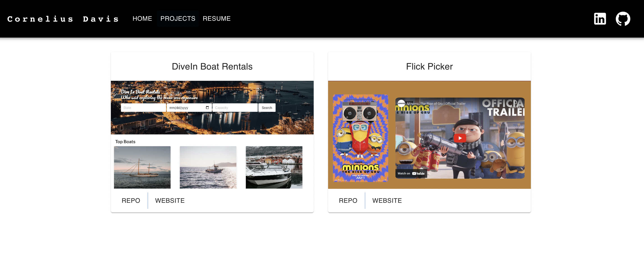Click the Top Boats heading
Image resolution: width=644 pixels, height=275 pixels.
tap(125, 142)
